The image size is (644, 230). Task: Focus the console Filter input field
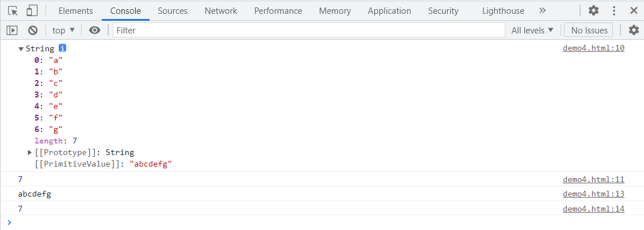[309, 30]
